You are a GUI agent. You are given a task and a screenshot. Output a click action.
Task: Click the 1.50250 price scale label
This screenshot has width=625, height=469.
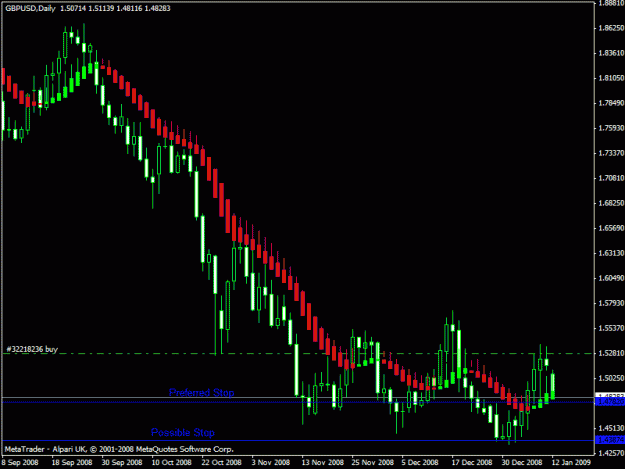click(x=611, y=378)
